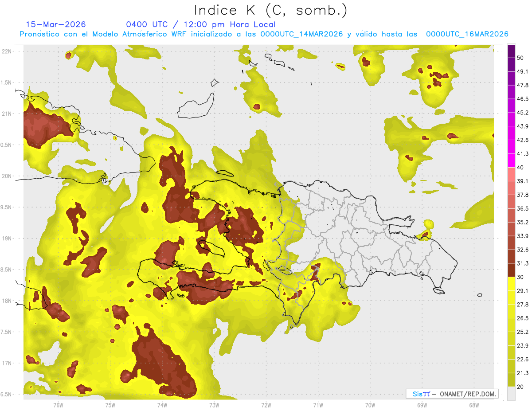Click the colorbar value "22.6"

coord(522,360)
